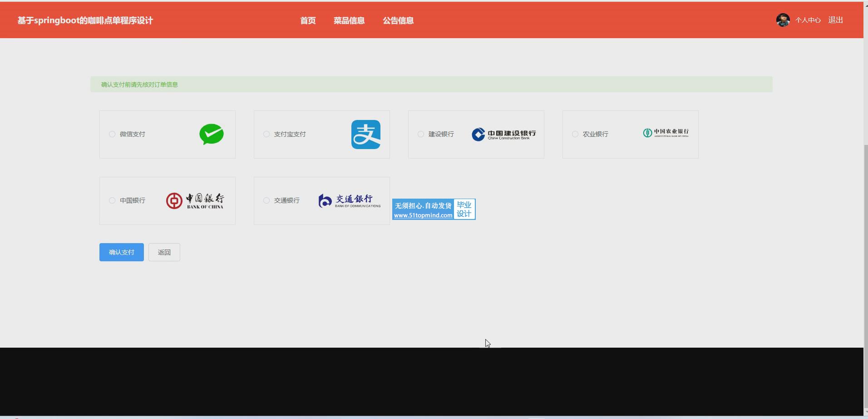Image resolution: width=868 pixels, height=419 pixels.
Task: Click the Alipay blue logo
Action: [366, 134]
